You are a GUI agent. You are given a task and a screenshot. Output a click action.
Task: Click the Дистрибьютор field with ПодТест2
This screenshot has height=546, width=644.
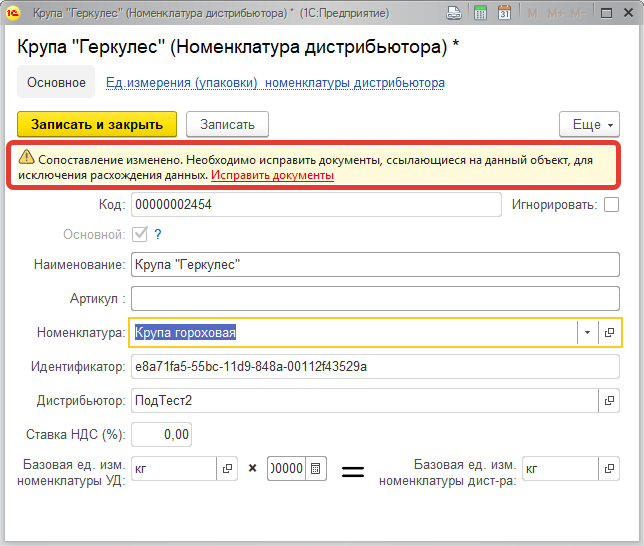[365, 401]
